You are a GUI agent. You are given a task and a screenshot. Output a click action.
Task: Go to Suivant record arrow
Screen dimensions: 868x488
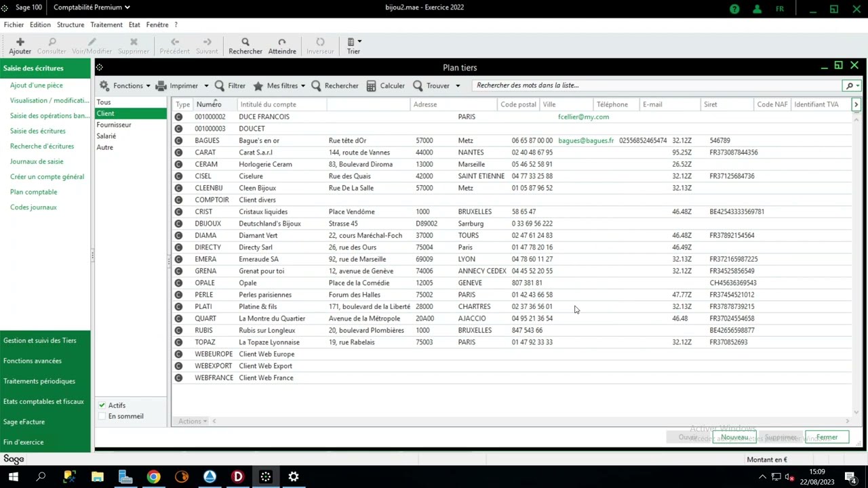click(207, 42)
